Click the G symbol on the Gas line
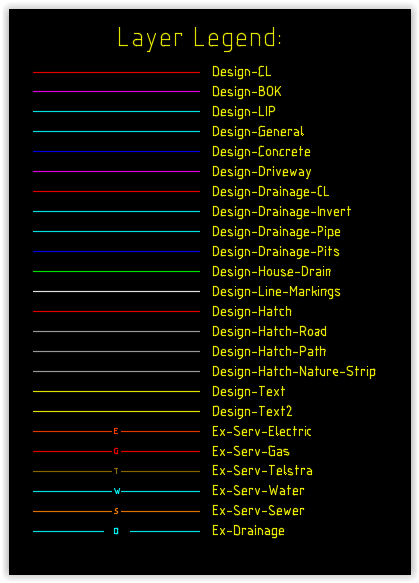 click(116, 451)
